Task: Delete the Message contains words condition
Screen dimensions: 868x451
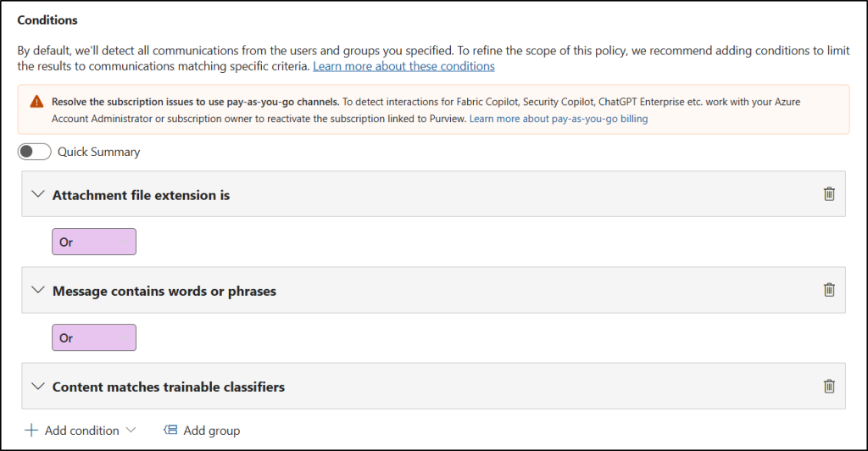Action: [x=829, y=290]
